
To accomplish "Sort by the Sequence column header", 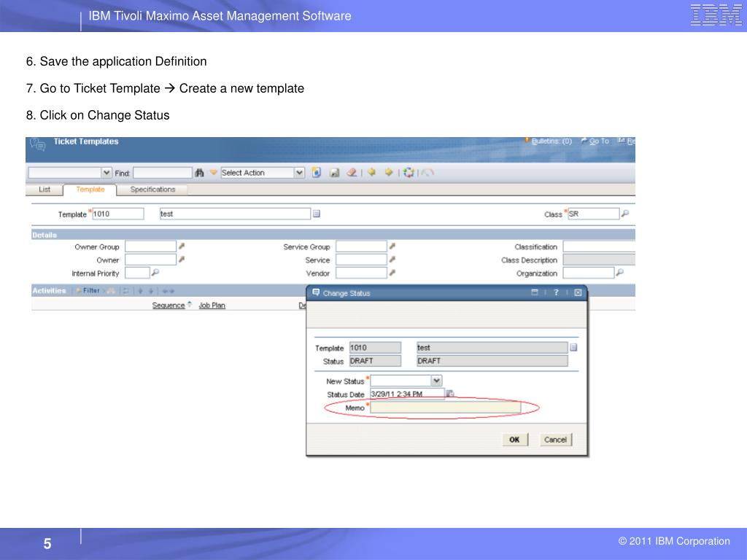I will pyautogui.click(x=169, y=306).
